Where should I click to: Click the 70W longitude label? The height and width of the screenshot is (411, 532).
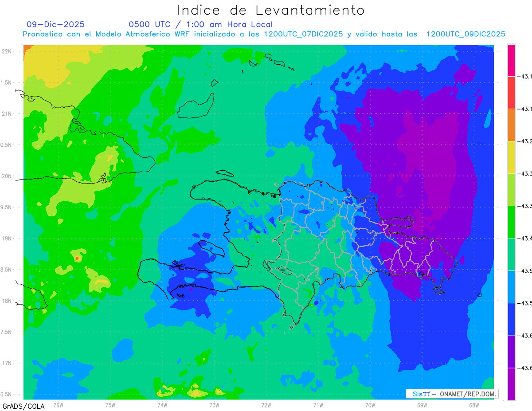pos(370,404)
